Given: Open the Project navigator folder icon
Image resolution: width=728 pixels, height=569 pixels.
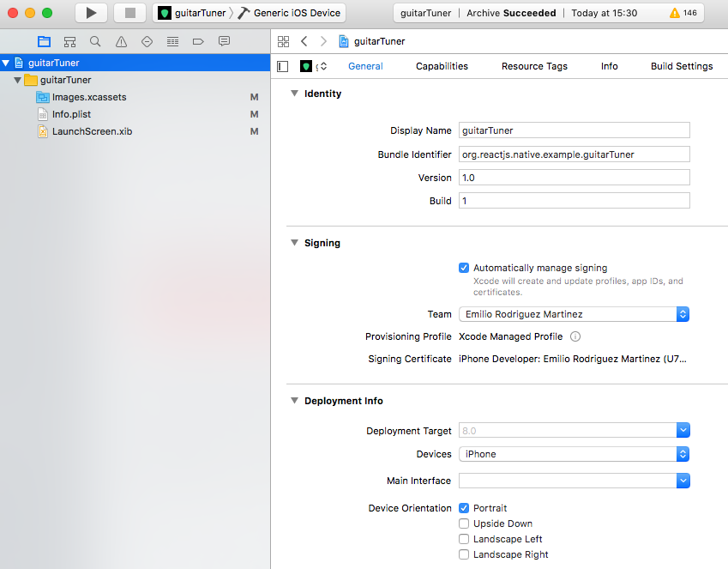Looking at the screenshot, I should coord(44,42).
